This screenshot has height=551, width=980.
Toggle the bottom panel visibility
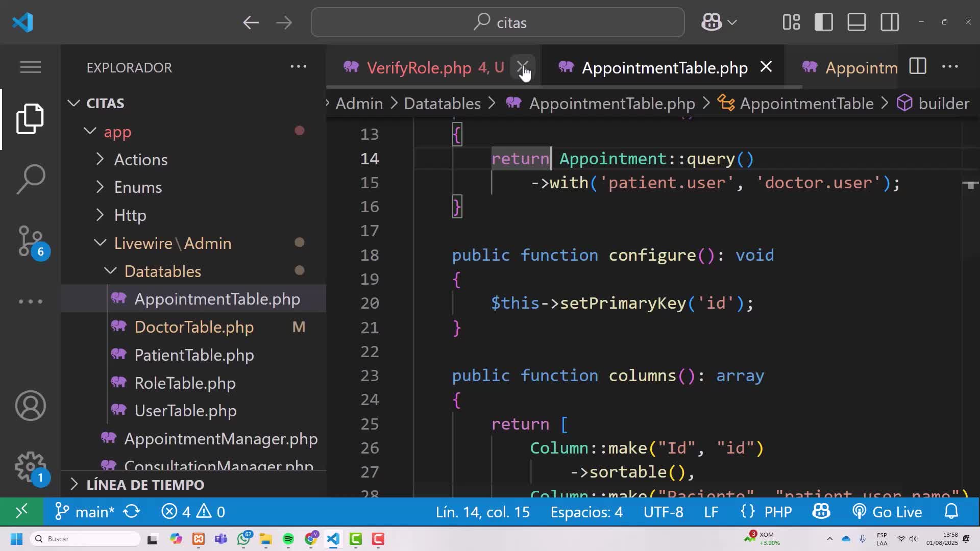(856, 22)
